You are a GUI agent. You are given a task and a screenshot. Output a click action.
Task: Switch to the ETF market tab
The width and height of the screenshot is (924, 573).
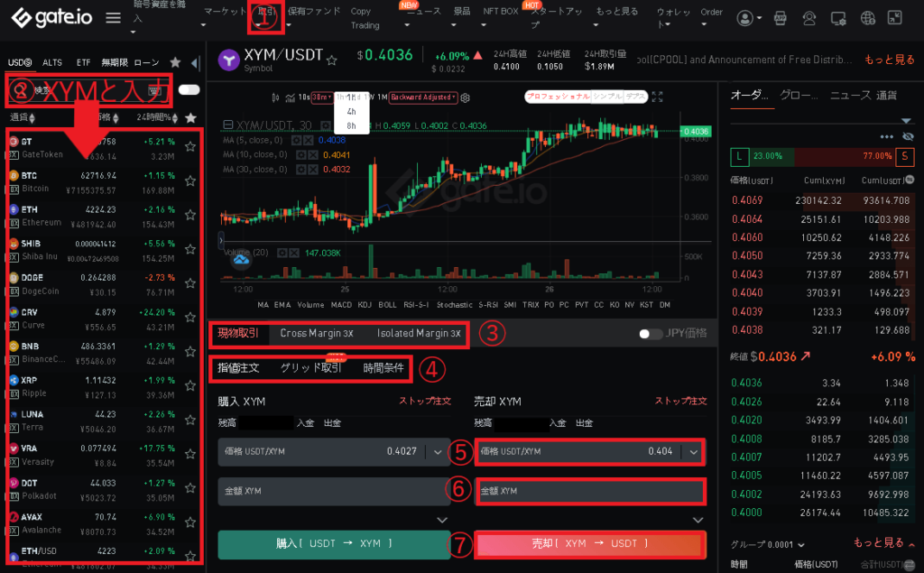pos(83,62)
